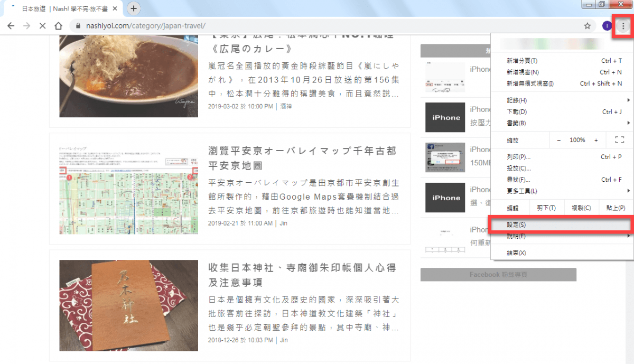This screenshot has height=364, width=634.
Task: Click date 2019-03-02 於 10:00 PM
Action: 241,106
